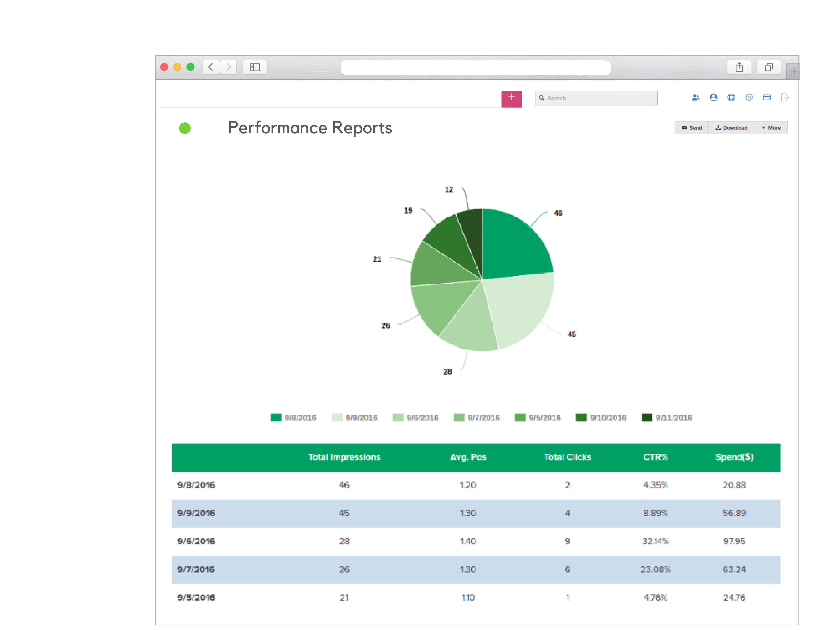
Task: Toggle the browser sidebar panel
Action: point(255,67)
